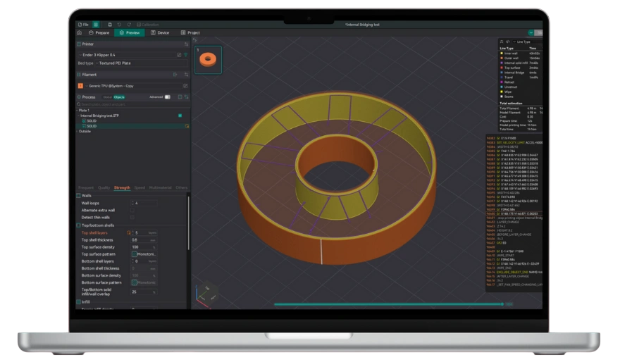
Task: Check the Detect thin walls option
Action: (132, 217)
